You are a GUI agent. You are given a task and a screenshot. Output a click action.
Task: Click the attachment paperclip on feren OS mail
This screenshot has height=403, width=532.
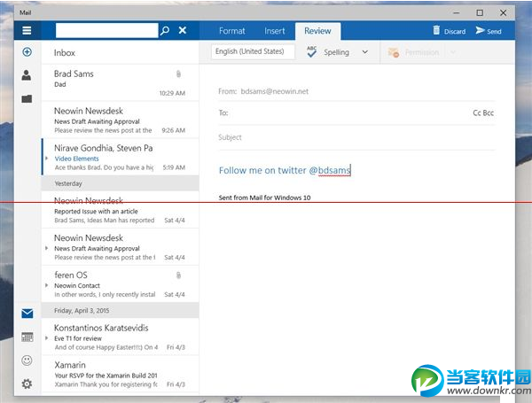(x=178, y=275)
